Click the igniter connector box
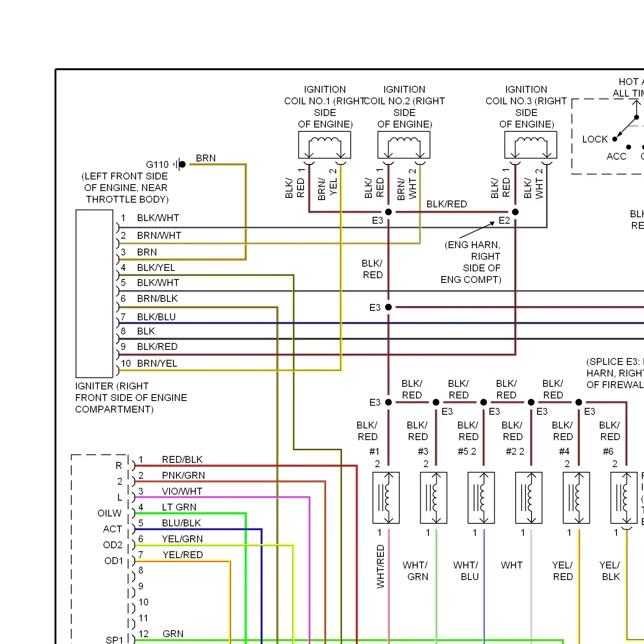 point(94,294)
